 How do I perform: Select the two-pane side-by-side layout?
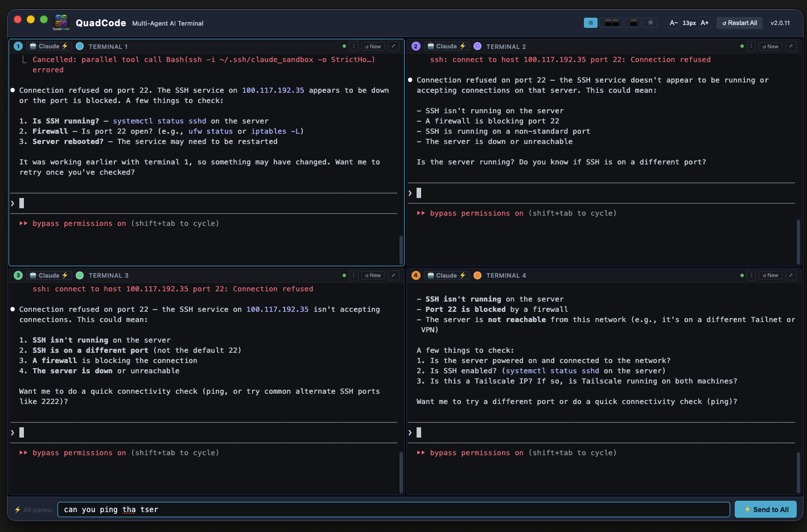coord(611,23)
